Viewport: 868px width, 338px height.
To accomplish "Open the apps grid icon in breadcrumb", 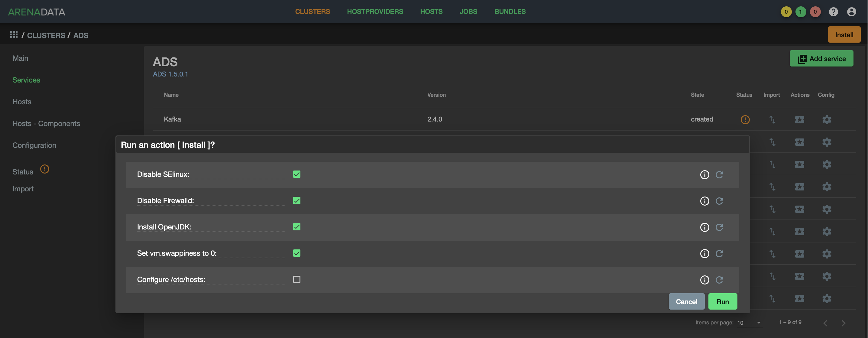I will point(14,35).
